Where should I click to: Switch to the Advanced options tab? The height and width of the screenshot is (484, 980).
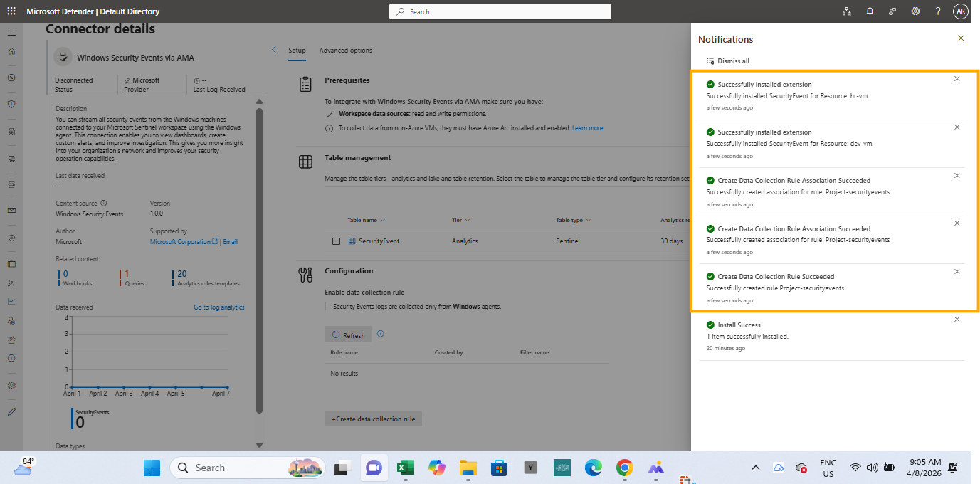click(346, 51)
